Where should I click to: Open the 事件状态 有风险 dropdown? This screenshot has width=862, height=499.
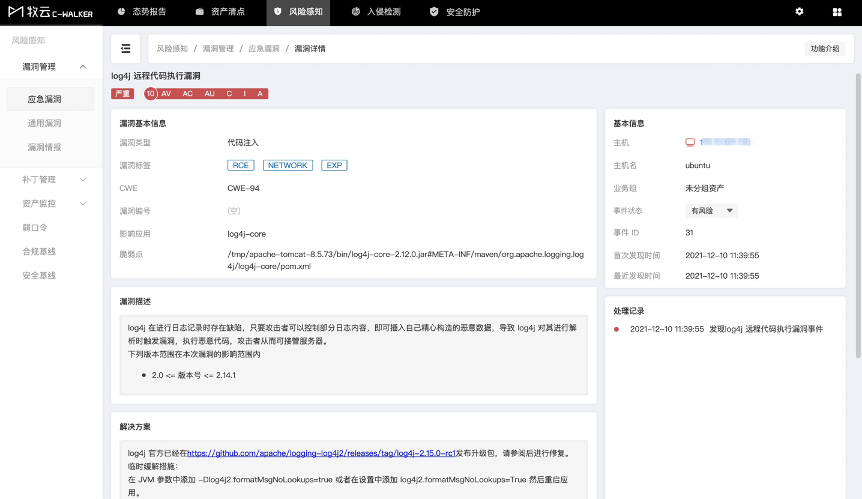point(711,211)
